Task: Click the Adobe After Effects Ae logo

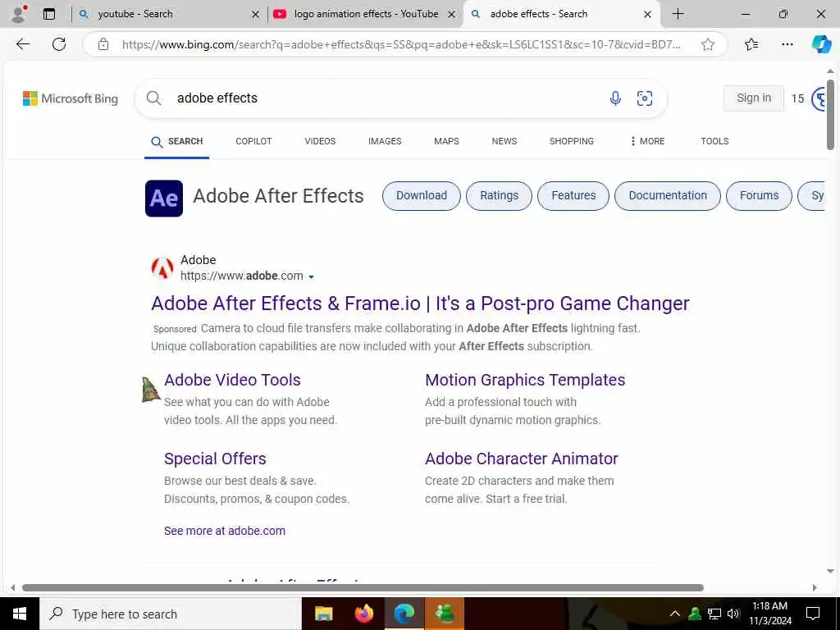Action: 164,199
